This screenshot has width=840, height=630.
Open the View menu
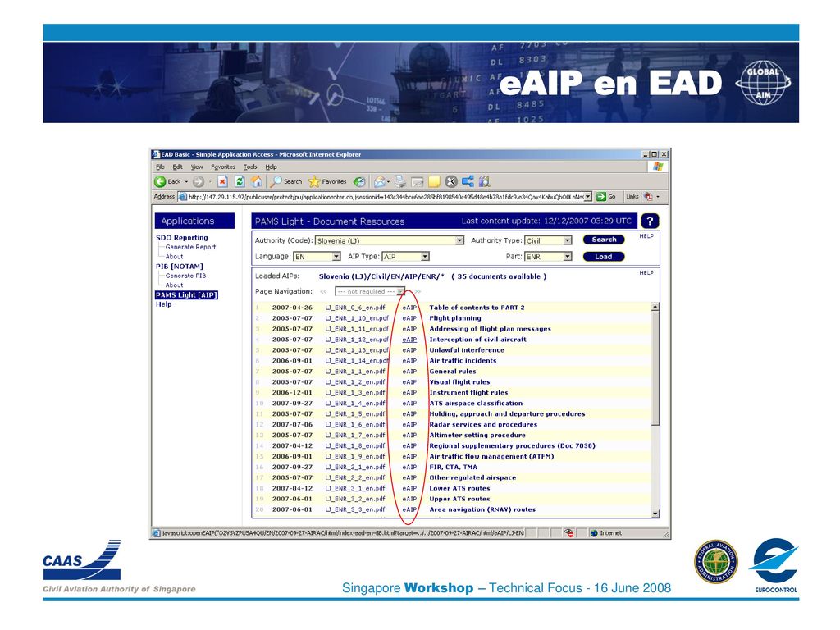(x=197, y=167)
